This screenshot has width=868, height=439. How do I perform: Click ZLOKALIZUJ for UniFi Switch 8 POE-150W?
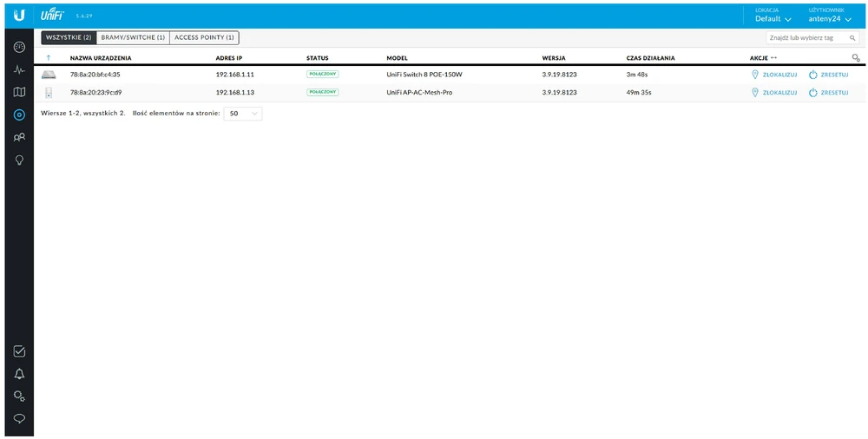[x=774, y=75]
